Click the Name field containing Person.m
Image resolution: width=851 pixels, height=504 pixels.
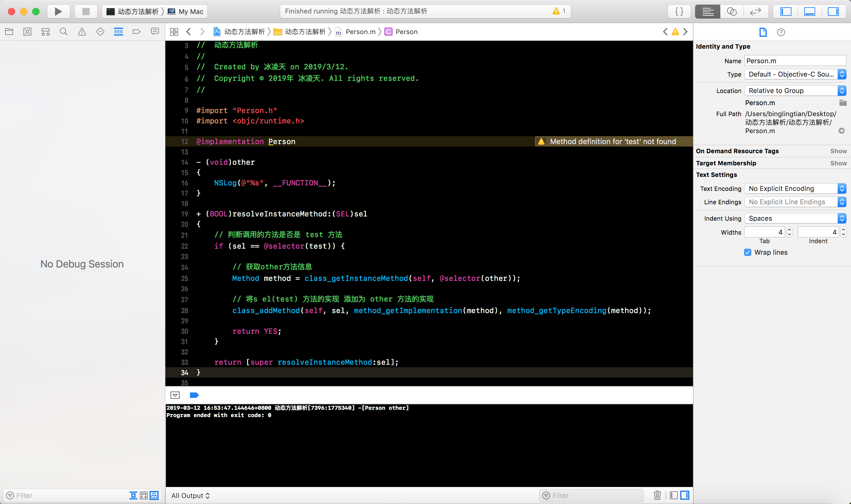795,61
